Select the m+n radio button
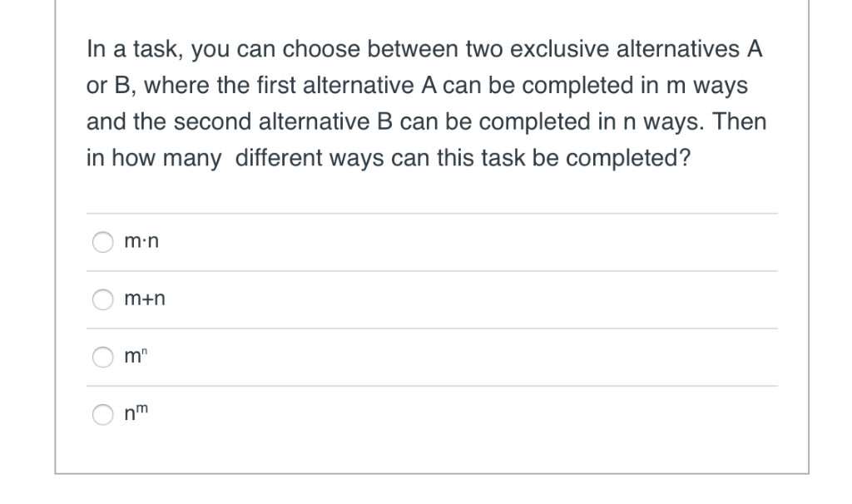Image resolution: width=852 pixels, height=504 pixels. (x=102, y=299)
